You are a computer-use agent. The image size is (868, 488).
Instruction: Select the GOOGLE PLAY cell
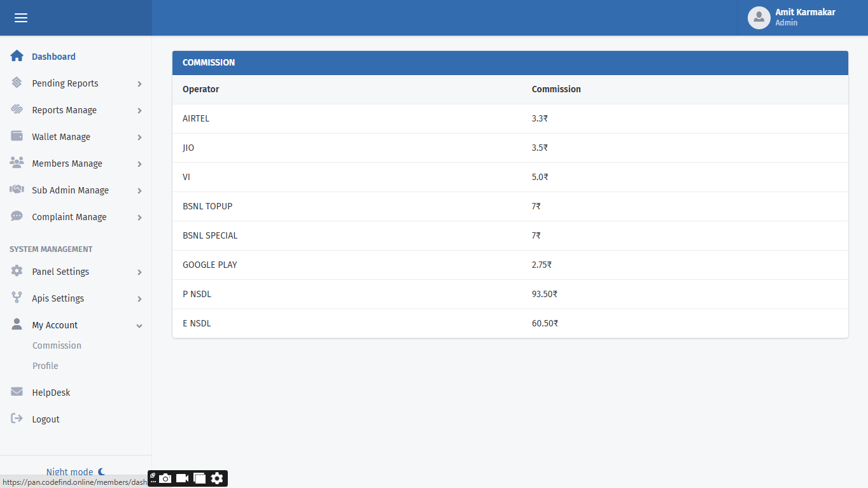coord(210,265)
